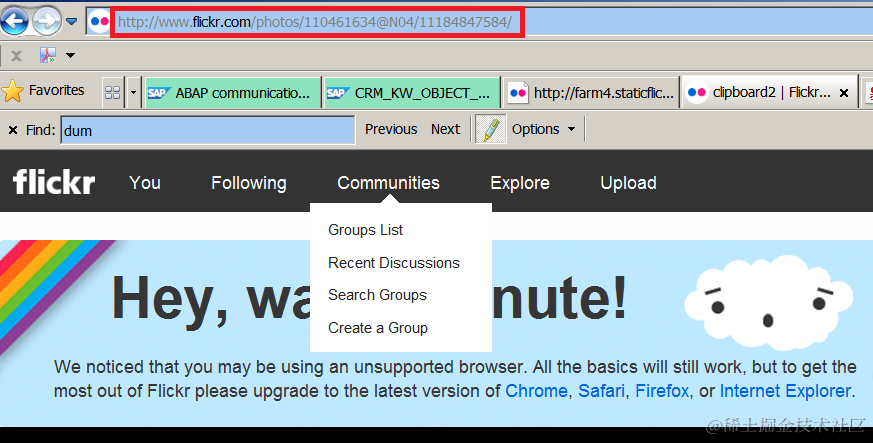Screen dimensions: 873x443
Task: Switch to the farm4.staticflickr tab
Action: [x=591, y=93]
